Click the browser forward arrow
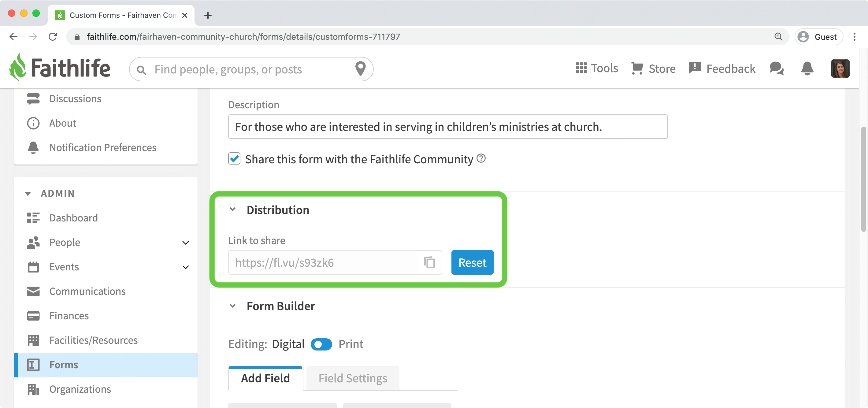868x408 pixels. pos(33,37)
